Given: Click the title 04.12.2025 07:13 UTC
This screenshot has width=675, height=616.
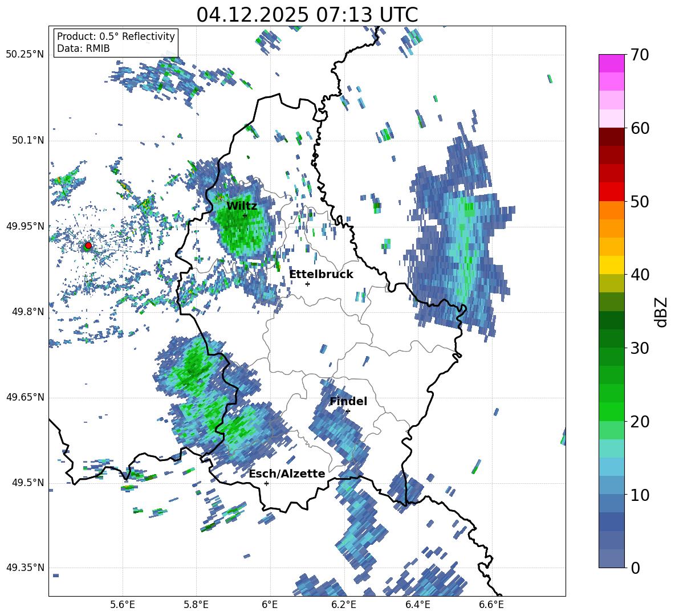Looking at the screenshot, I should (x=307, y=15).
